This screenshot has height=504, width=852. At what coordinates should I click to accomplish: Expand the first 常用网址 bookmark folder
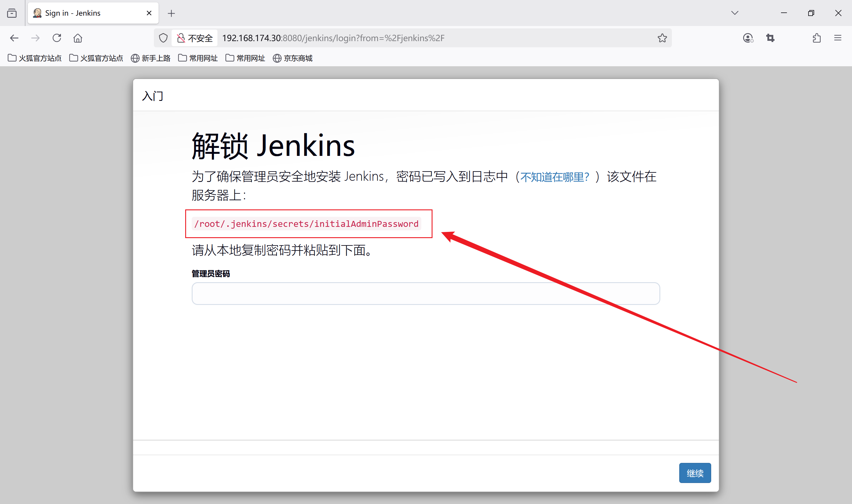tap(198, 58)
